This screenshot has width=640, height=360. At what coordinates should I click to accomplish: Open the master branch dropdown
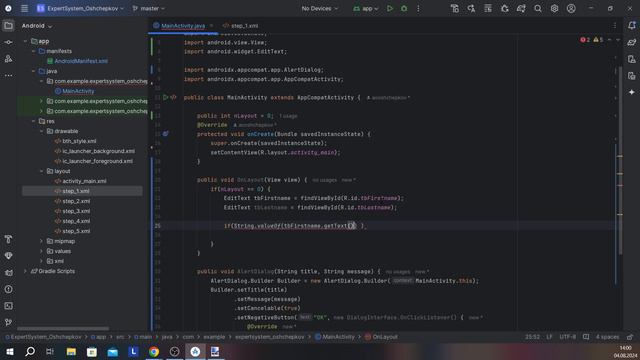(149, 8)
